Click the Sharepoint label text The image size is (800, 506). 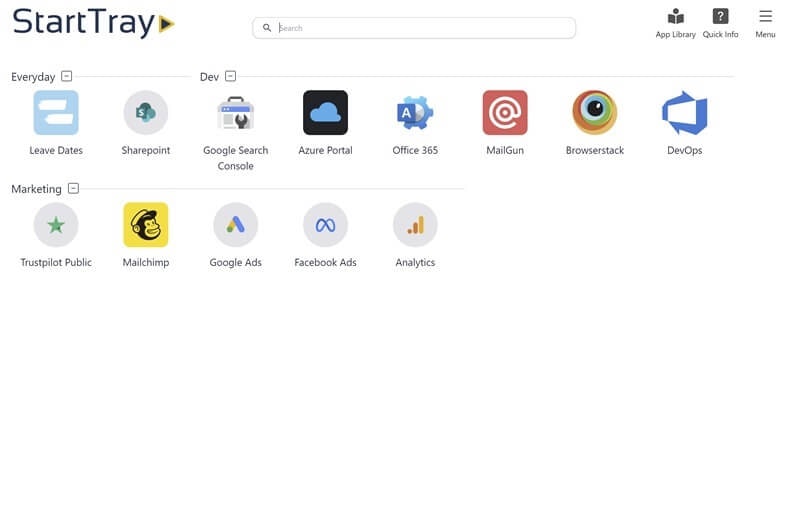click(146, 150)
